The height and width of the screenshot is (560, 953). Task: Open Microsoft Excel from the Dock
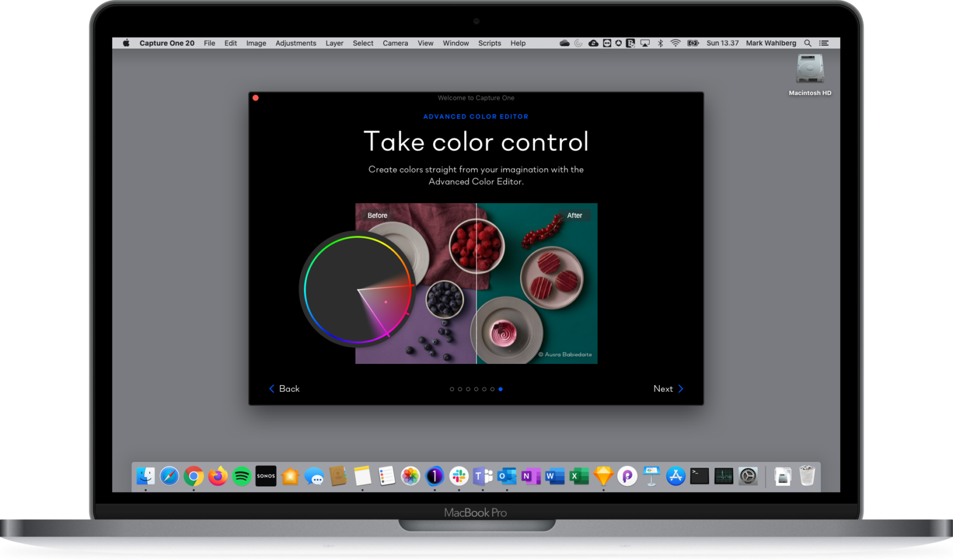(x=579, y=476)
